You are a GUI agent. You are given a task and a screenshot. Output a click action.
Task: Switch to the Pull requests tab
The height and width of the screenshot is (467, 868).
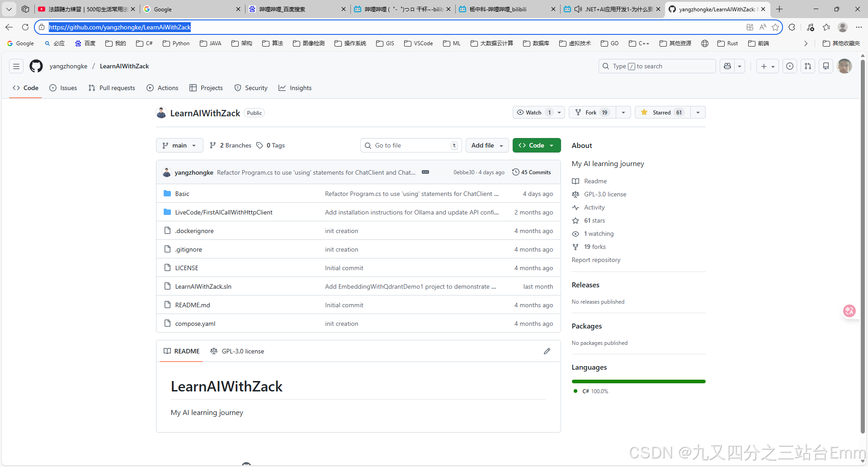[112, 88]
